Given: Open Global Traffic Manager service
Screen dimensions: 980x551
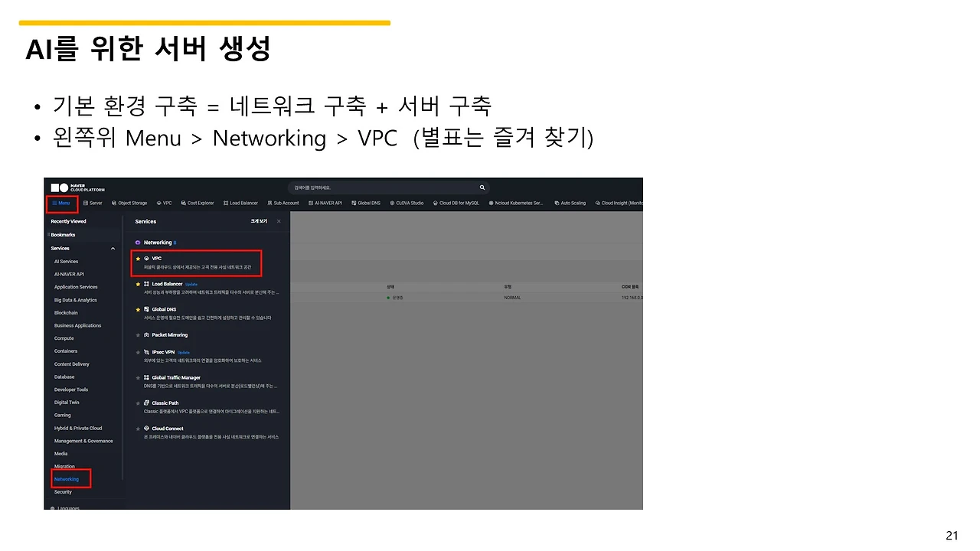Looking at the screenshot, I should coord(176,377).
